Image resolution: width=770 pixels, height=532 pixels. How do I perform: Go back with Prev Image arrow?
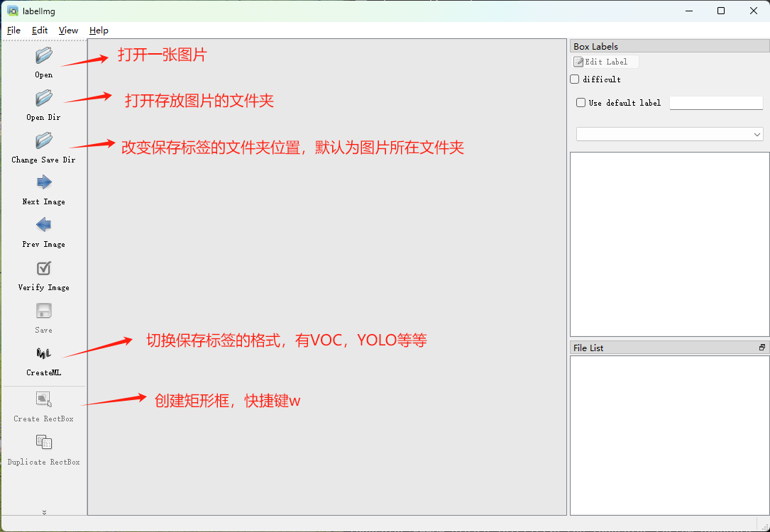[x=43, y=226]
